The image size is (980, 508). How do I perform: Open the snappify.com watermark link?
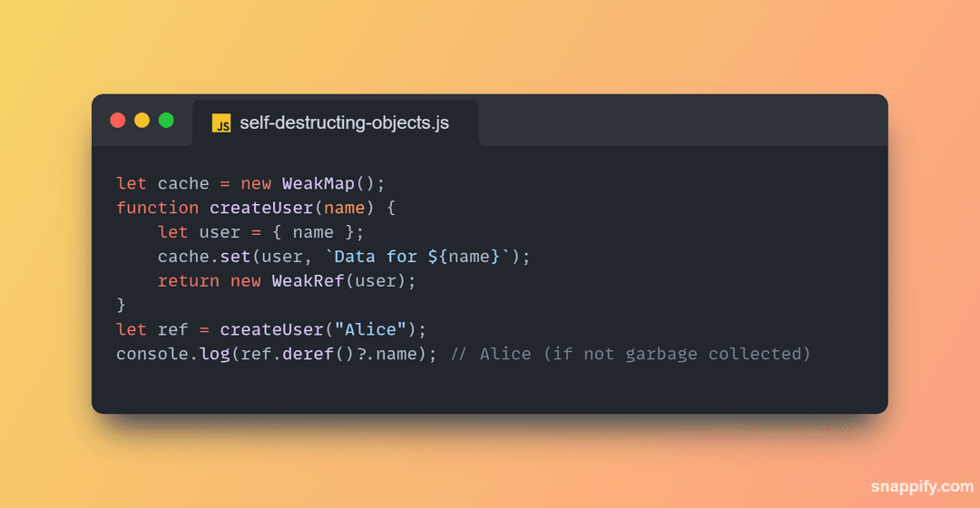pos(922,486)
